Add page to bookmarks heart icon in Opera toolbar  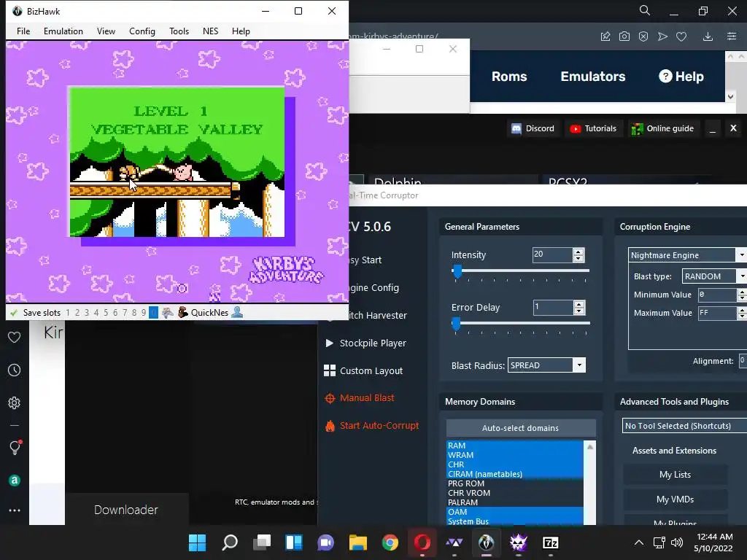[681, 36]
